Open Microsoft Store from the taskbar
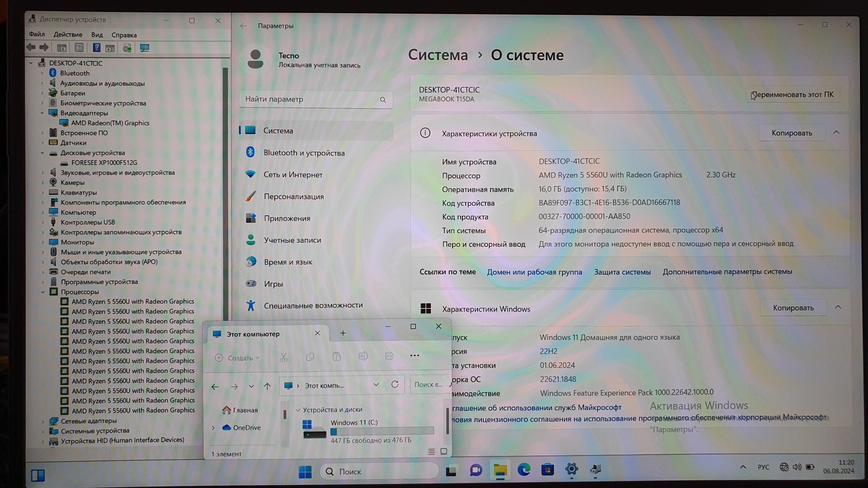868x488 pixels. (548, 470)
